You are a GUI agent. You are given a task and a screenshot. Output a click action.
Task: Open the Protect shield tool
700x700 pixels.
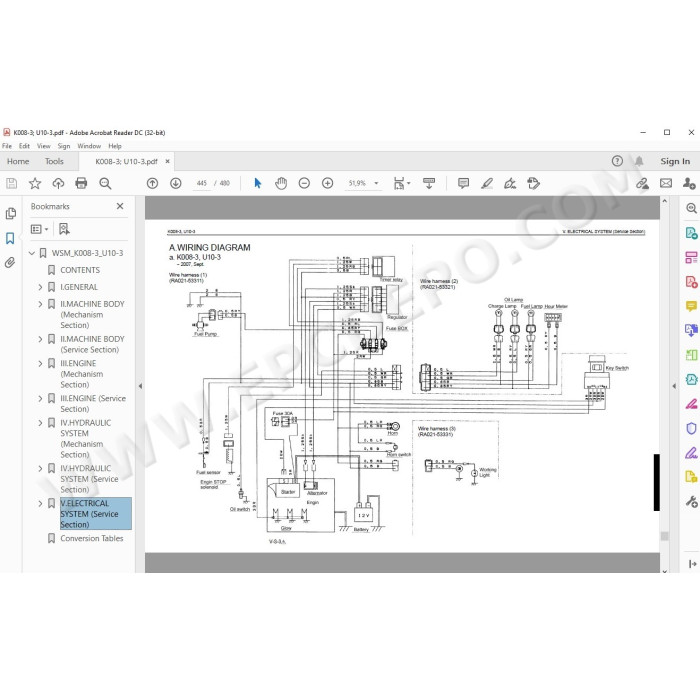(691, 429)
